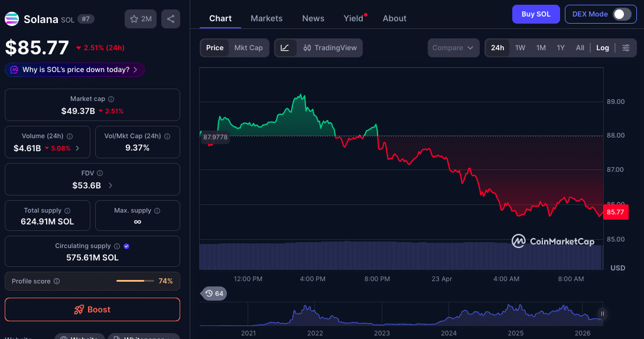Click the Buy SOL button
Viewport: 644px width, 339px height.
pos(536,14)
